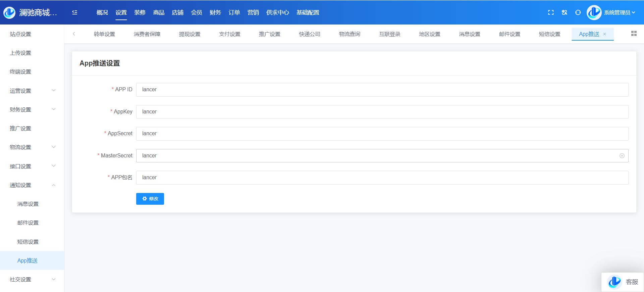
Task: Collapse the sidebar with the fold icon
Action: (74, 12)
